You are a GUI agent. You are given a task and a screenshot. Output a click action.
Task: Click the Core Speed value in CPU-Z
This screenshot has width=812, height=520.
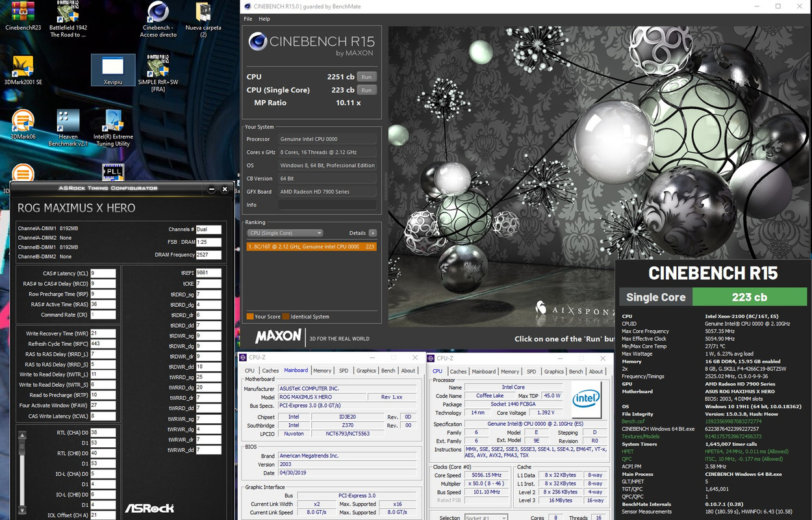click(485, 476)
